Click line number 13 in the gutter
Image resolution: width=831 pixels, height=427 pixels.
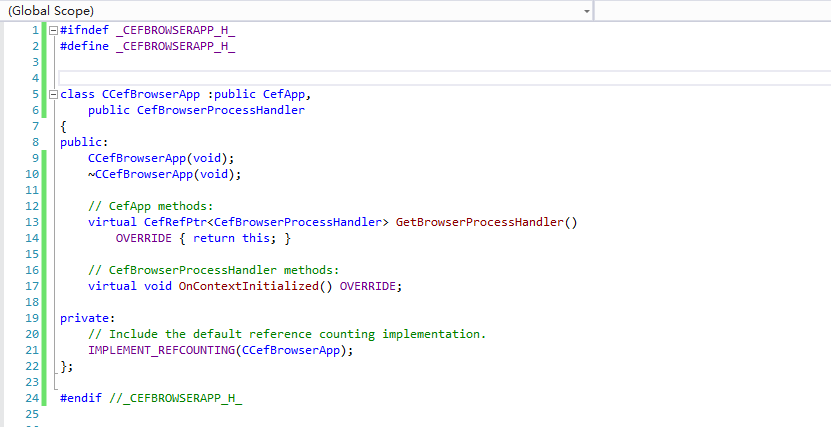pos(32,222)
